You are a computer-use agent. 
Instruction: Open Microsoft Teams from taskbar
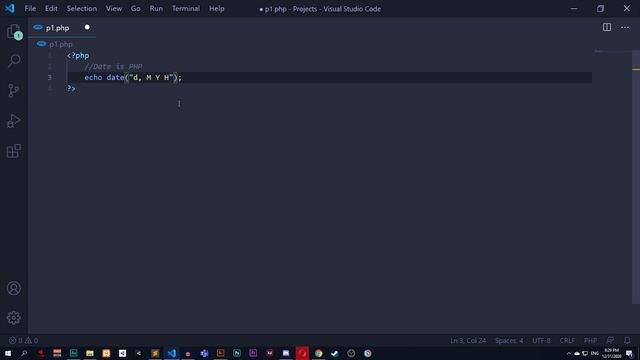[x=204, y=353]
